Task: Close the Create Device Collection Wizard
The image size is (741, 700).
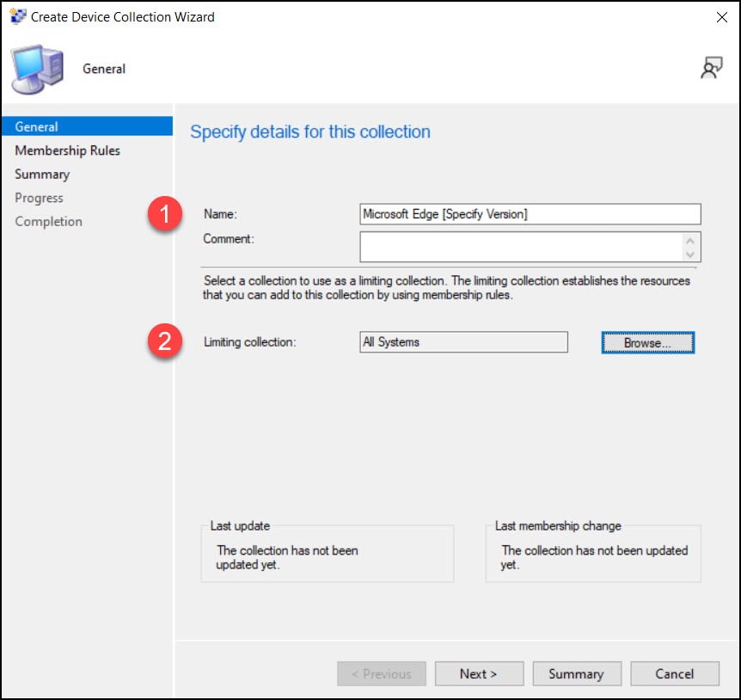Action: pyautogui.click(x=721, y=17)
